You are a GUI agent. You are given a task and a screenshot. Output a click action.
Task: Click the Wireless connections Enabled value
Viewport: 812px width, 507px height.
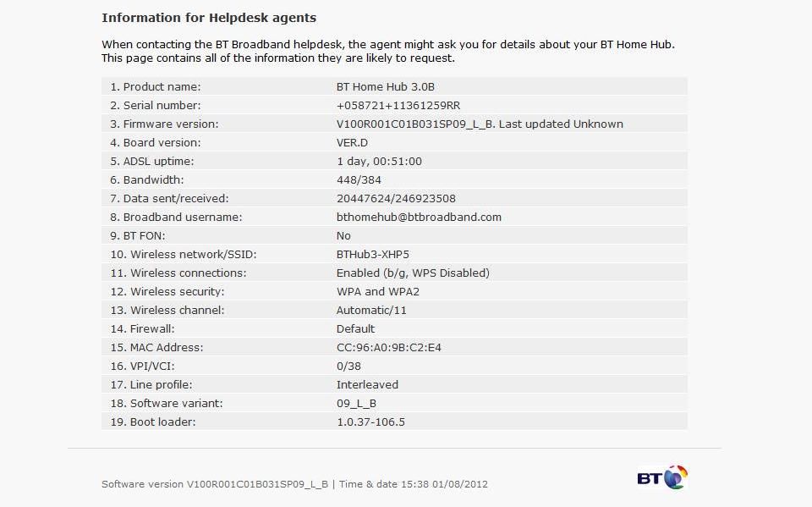[413, 273]
